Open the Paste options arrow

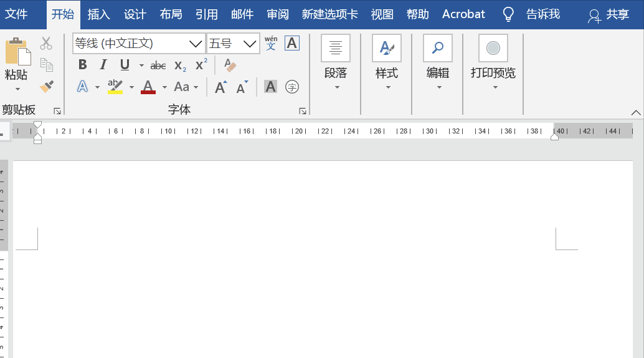17,89
